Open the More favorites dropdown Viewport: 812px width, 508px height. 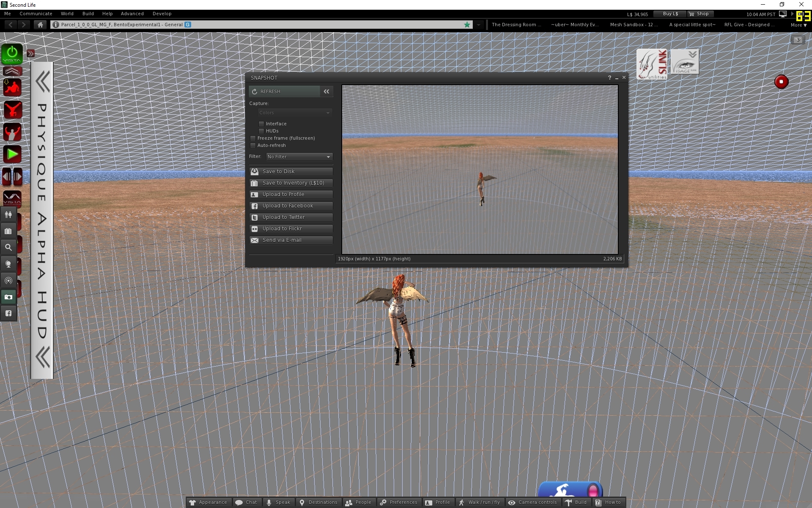point(798,25)
